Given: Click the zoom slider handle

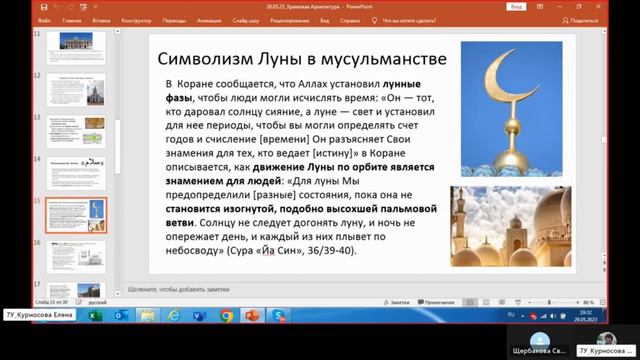Looking at the screenshot, I should coord(549,302).
